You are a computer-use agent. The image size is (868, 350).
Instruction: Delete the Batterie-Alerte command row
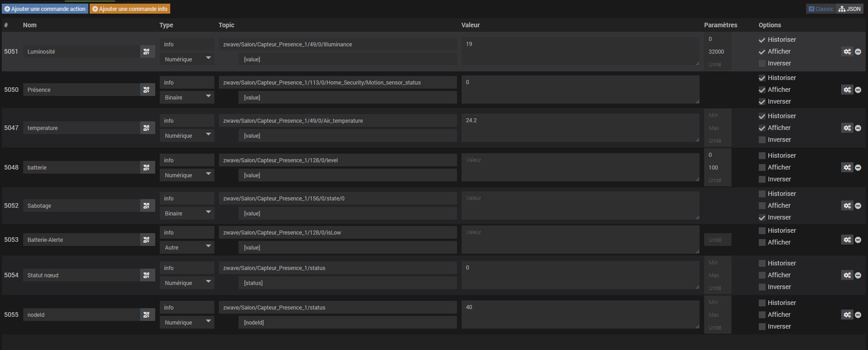(858, 240)
